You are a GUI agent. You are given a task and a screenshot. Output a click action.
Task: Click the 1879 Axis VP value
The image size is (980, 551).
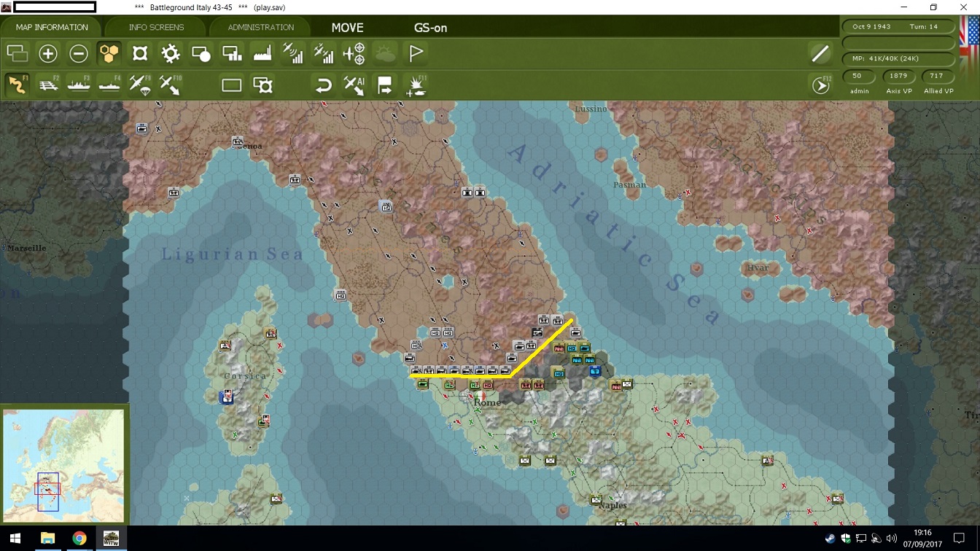[x=898, y=76]
